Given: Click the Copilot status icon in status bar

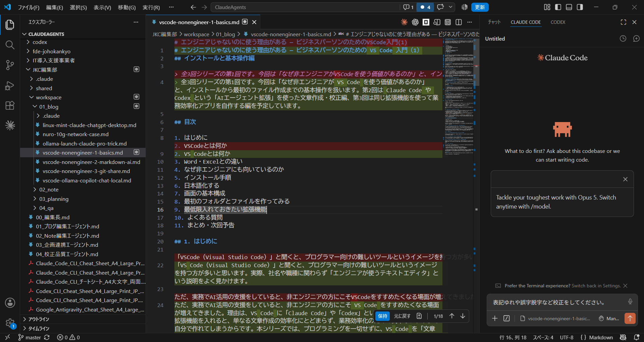Looking at the screenshot, I should [x=623, y=337].
